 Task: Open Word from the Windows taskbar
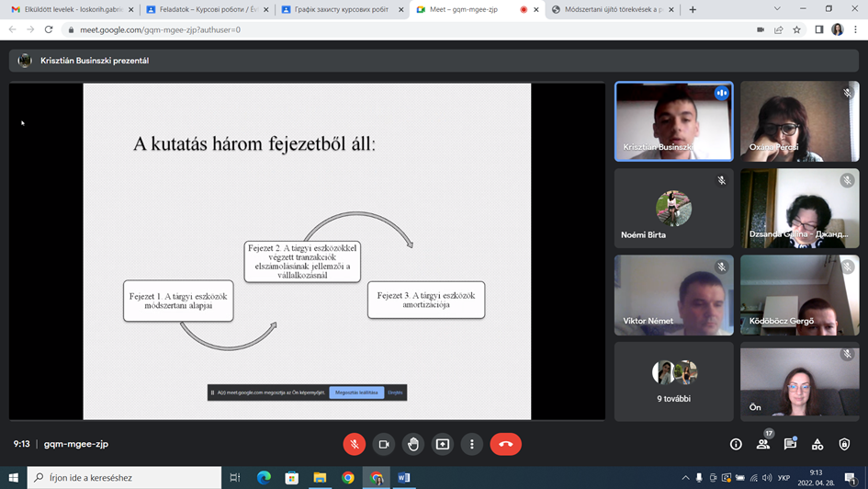[x=404, y=478]
